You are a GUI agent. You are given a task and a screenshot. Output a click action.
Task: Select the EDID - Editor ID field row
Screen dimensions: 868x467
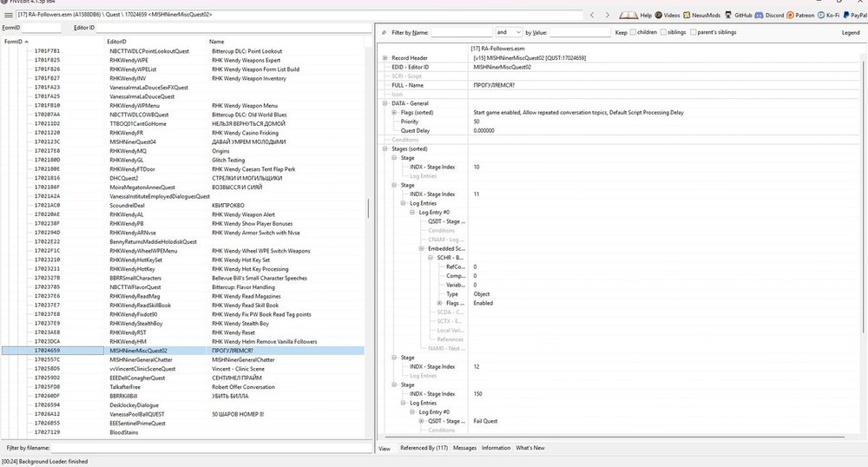620,67
